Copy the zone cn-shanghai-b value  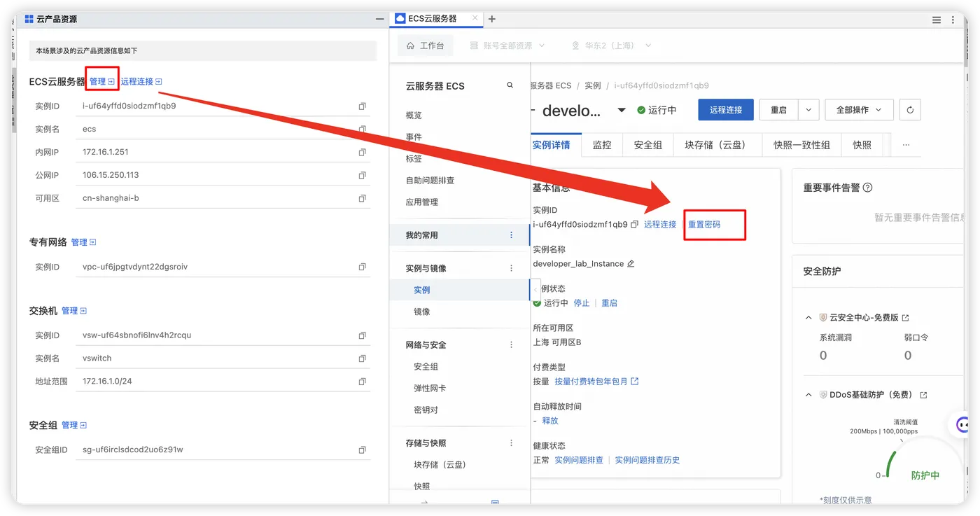pos(363,199)
